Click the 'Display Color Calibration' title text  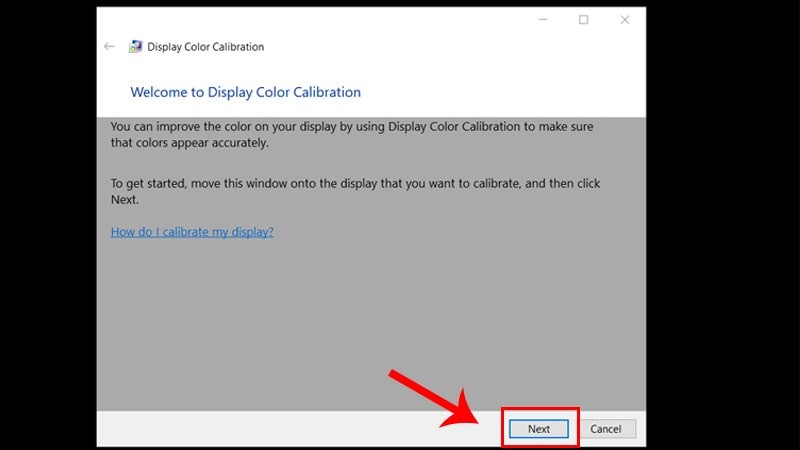tap(206, 47)
